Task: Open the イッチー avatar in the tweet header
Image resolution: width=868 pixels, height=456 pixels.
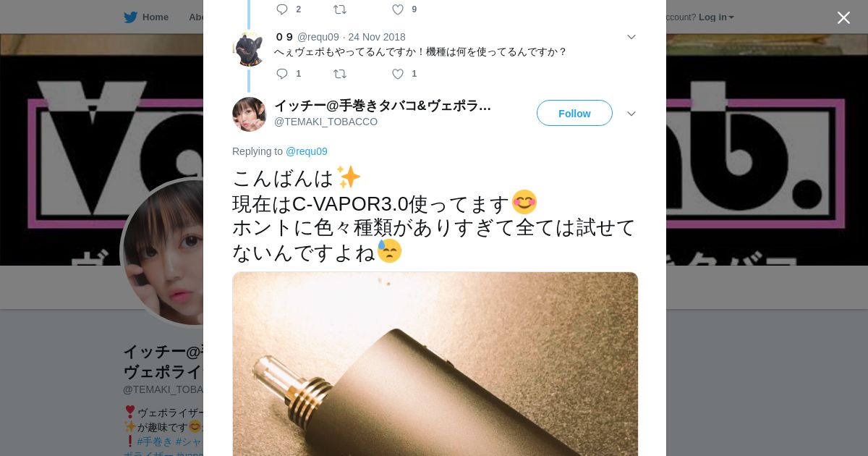Action: pos(250,114)
